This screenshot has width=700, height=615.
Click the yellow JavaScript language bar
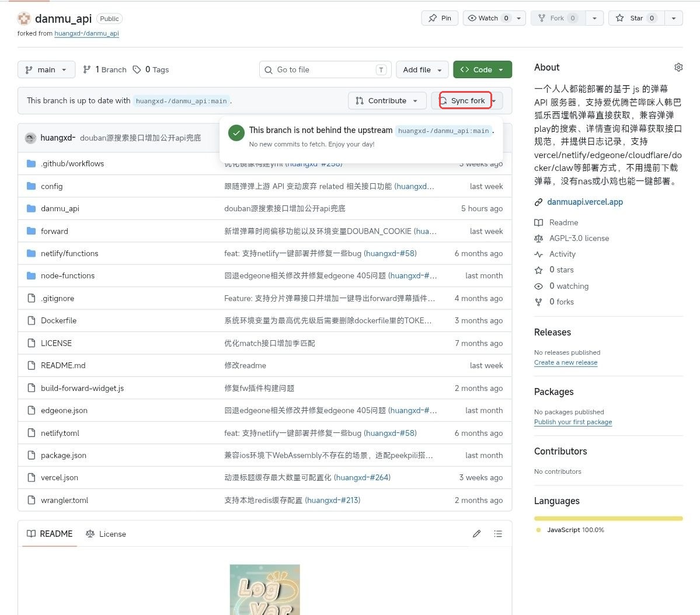608,518
